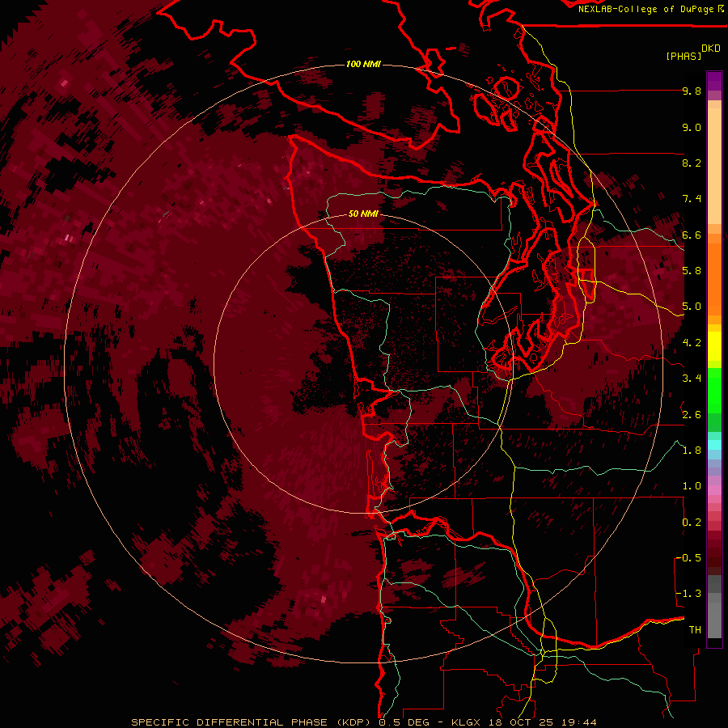Screen dimensions: 728x728
Task: Click the 3.4 value on the scale
Action: pos(692,379)
